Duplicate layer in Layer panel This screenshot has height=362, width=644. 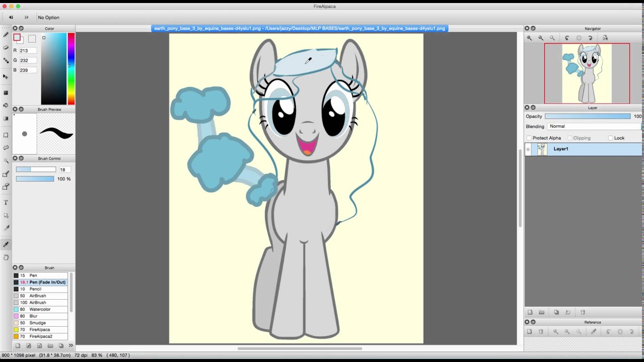556,312
